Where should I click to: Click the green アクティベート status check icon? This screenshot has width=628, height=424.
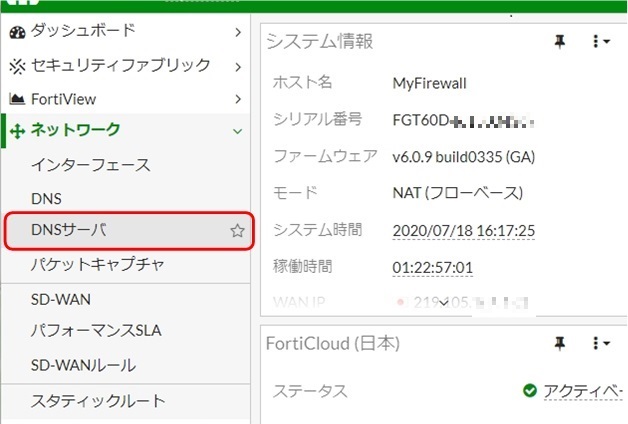click(x=529, y=390)
